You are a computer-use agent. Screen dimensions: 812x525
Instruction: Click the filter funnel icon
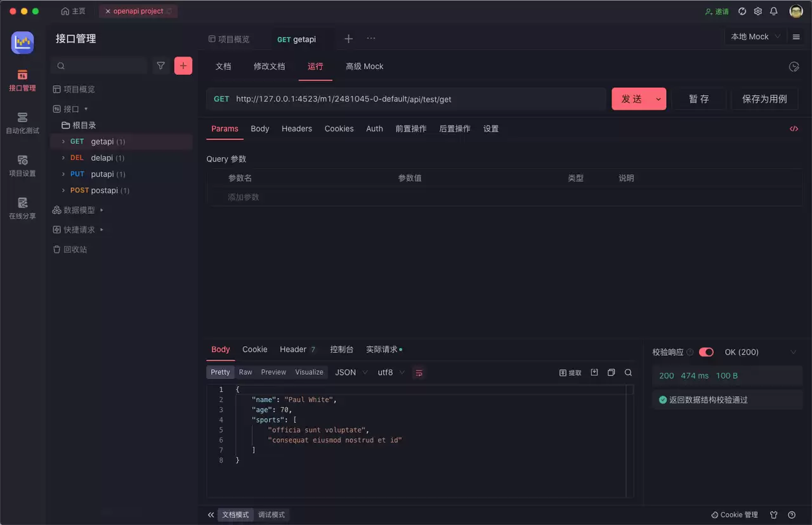[x=161, y=66]
